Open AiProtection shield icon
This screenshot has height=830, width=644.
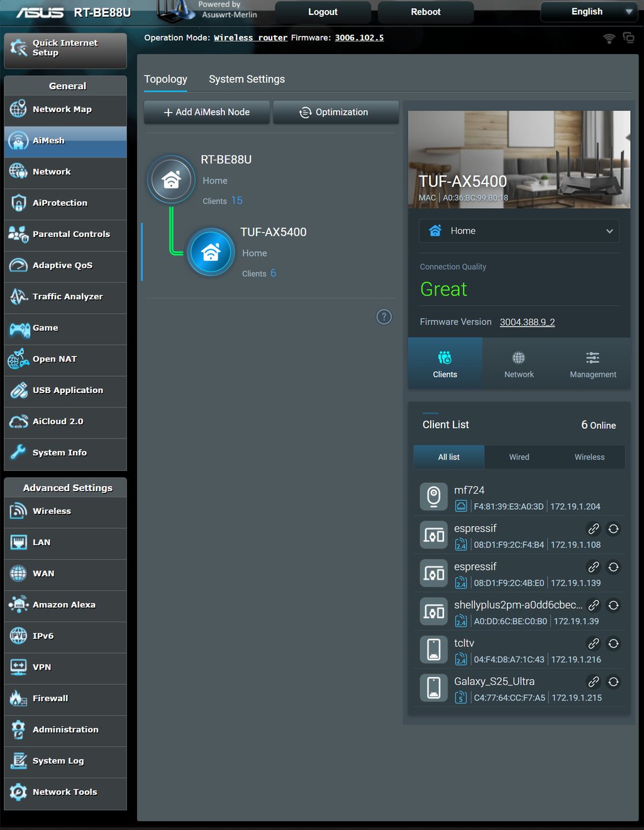(x=18, y=202)
